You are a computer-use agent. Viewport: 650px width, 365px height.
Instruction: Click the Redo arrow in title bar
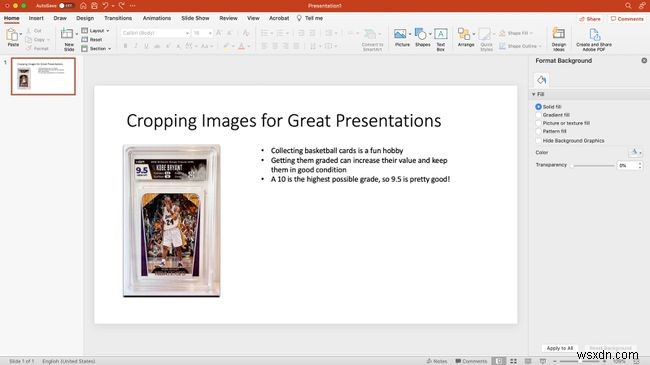[x=121, y=6]
